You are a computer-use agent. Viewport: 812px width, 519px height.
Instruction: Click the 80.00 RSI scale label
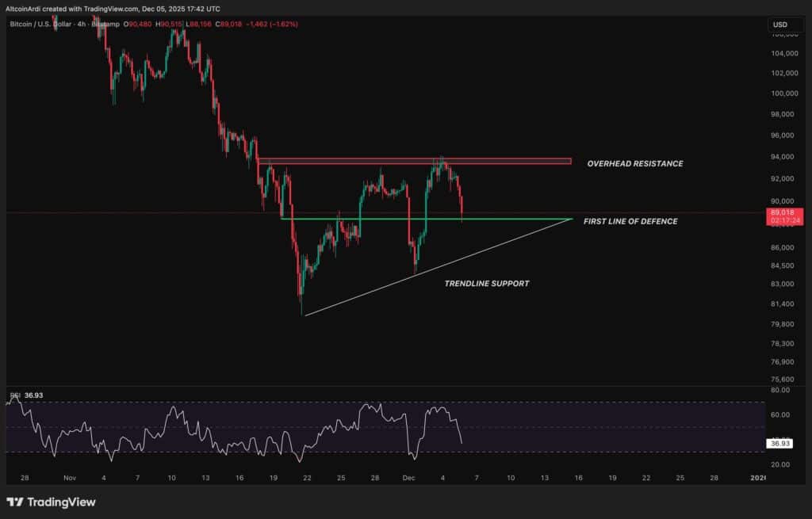tap(780, 390)
